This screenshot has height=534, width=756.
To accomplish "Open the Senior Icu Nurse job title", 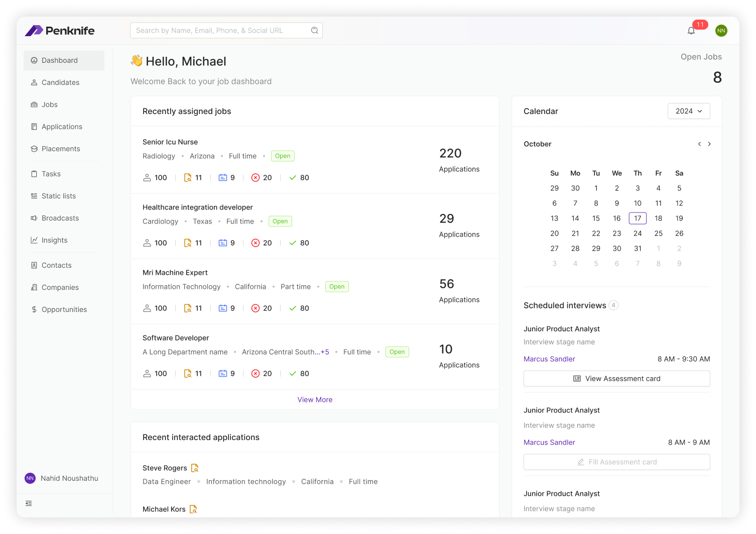I will coord(170,142).
